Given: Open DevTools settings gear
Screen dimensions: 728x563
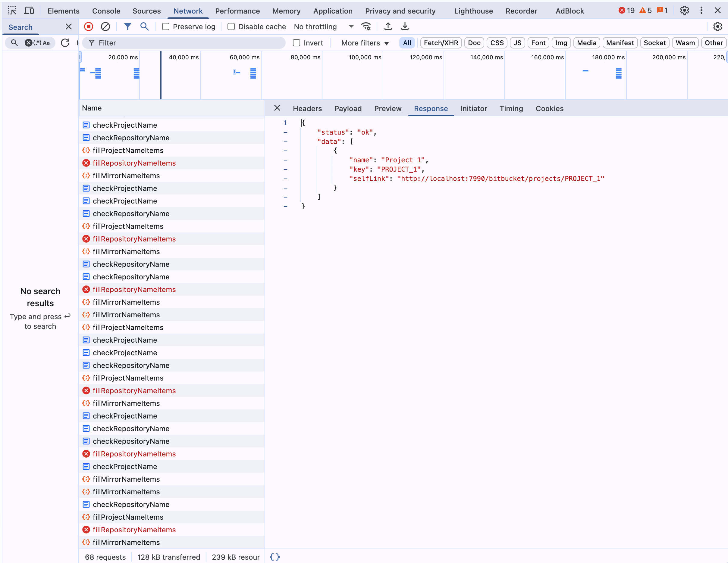Looking at the screenshot, I should [684, 11].
